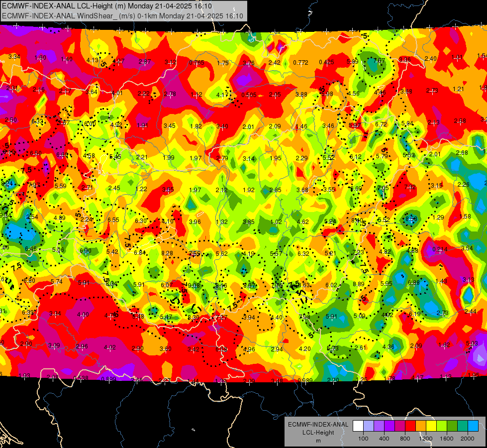
Task: Click the wind shear value 1.60
Action: (x=40, y=58)
